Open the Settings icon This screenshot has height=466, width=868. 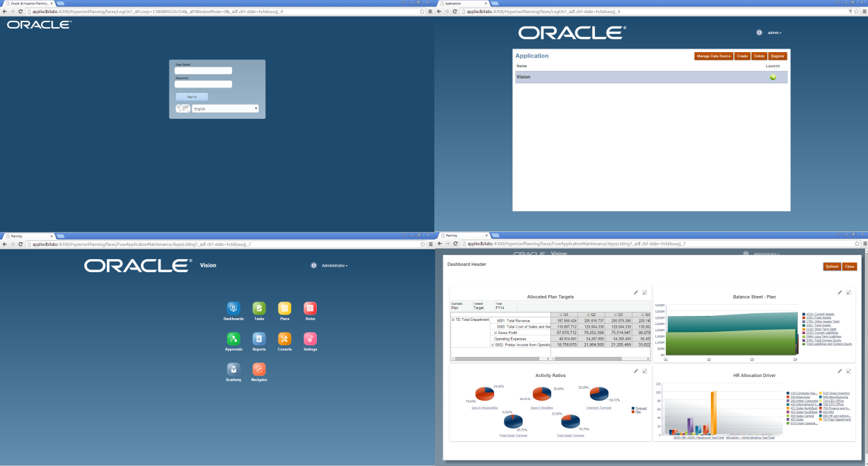pyautogui.click(x=310, y=338)
